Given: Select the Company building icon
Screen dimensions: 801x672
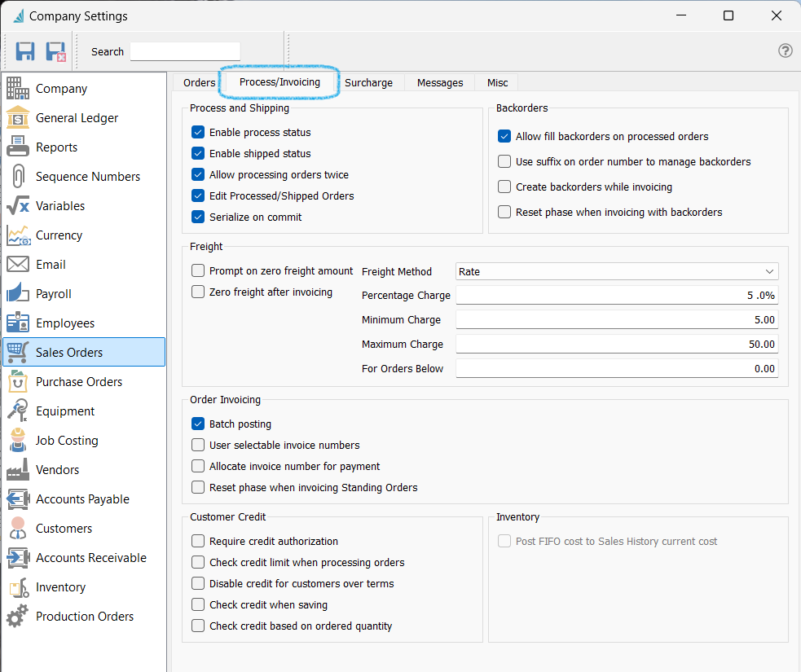Looking at the screenshot, I should coord(18,88).
